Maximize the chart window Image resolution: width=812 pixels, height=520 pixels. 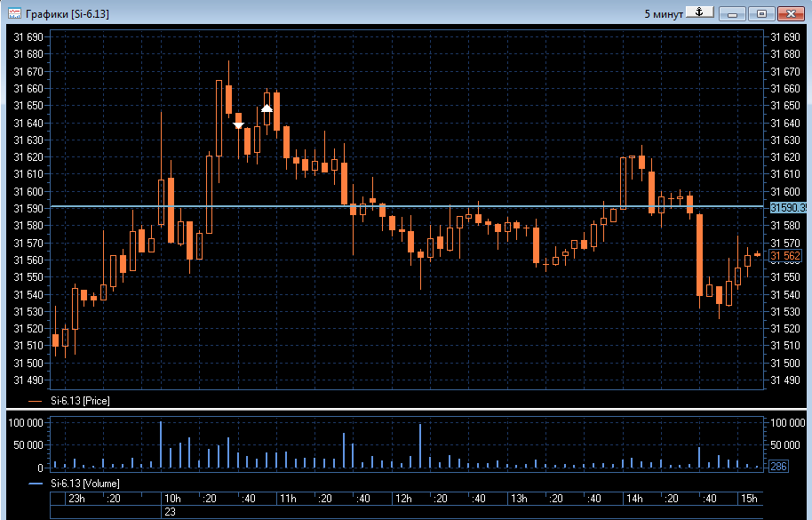[761, 14]
